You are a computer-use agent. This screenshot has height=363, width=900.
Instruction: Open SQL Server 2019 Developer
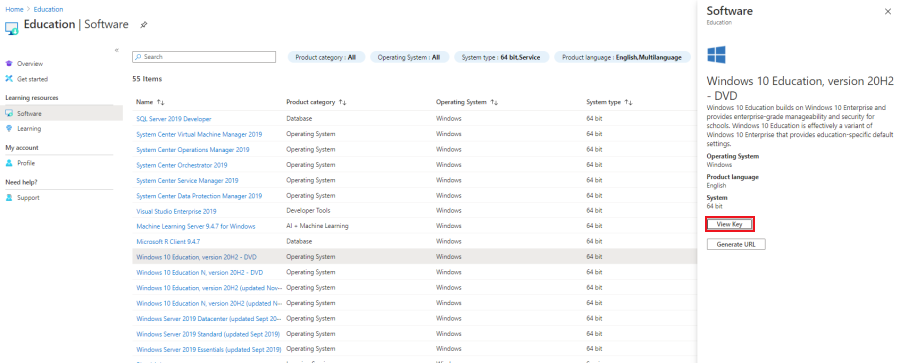[x=174, y=119]
